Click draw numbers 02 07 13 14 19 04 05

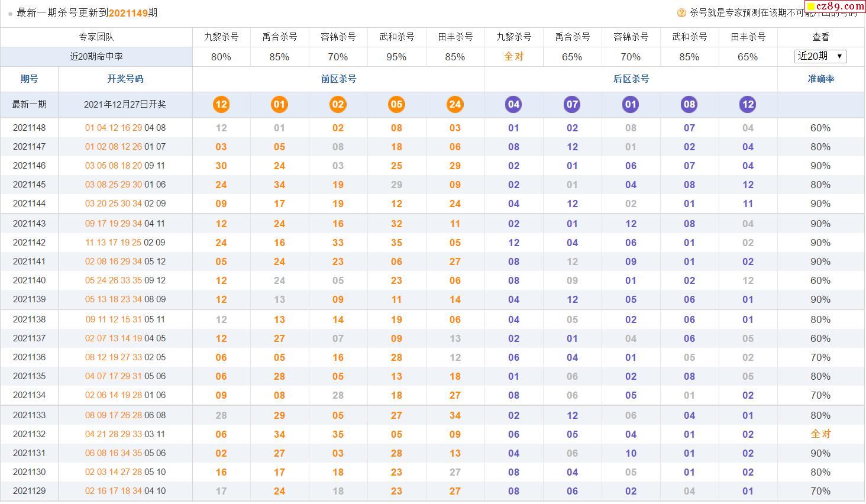click(125, 338)
